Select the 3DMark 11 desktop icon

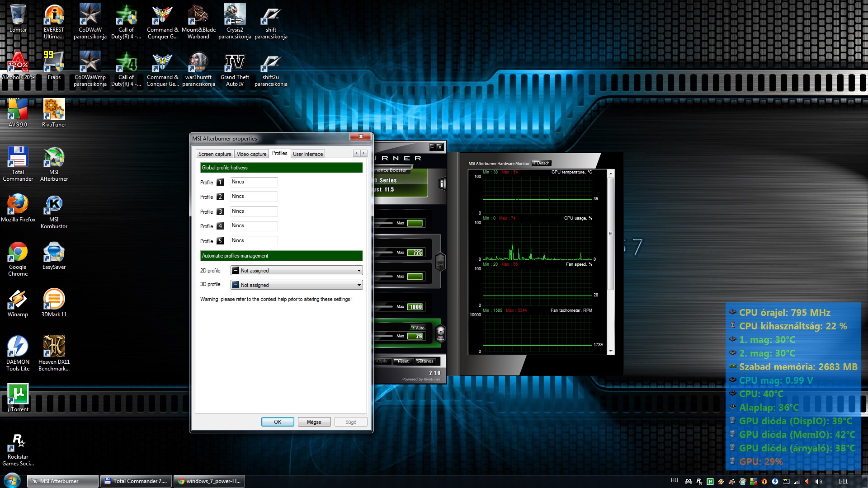click(x=54, y=303)
